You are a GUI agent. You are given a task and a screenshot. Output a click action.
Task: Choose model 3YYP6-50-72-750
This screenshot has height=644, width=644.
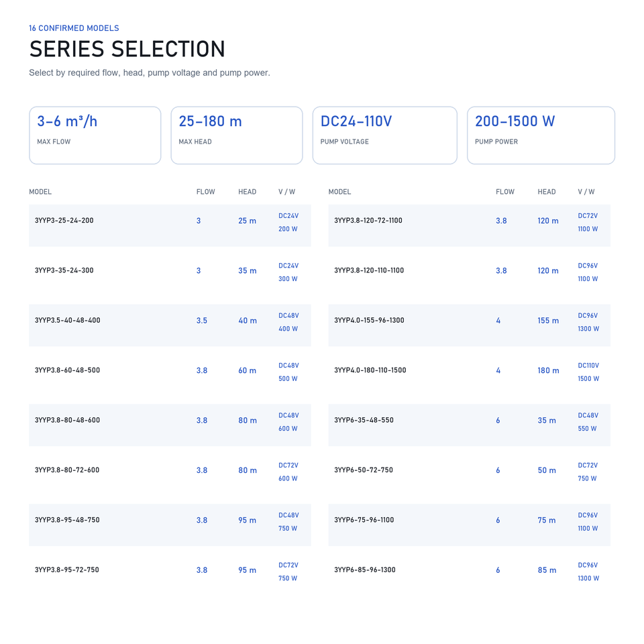(x=470, y=475)
